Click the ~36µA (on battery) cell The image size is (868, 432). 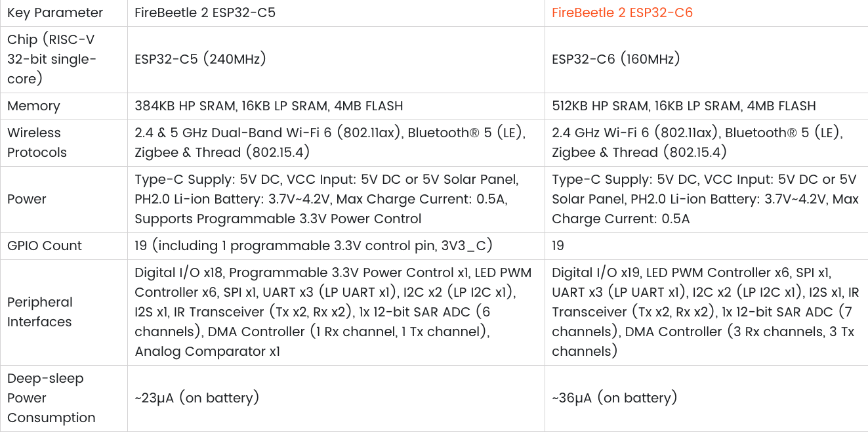[x=614, y=398]
